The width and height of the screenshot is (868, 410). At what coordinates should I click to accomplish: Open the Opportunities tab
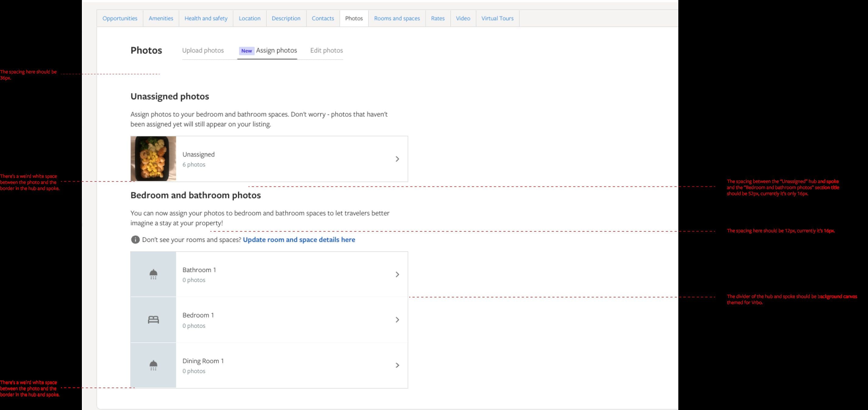tap(120, 18)
